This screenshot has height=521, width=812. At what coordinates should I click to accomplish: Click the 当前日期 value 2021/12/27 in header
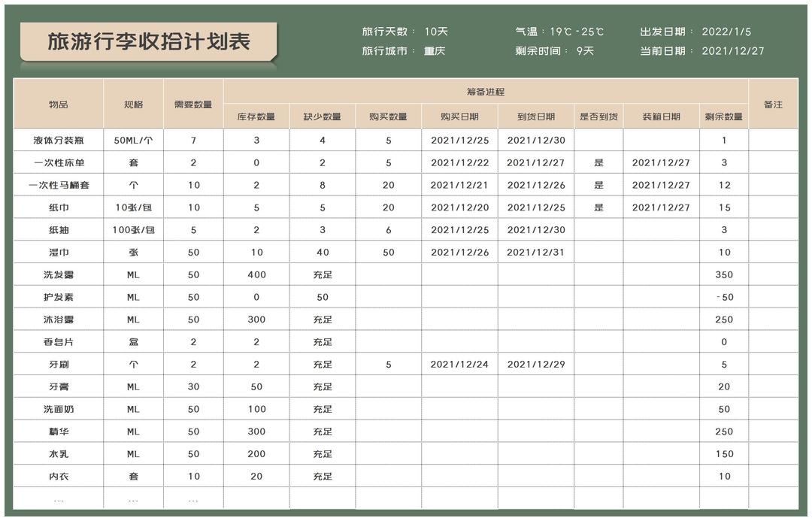point(733,51)
